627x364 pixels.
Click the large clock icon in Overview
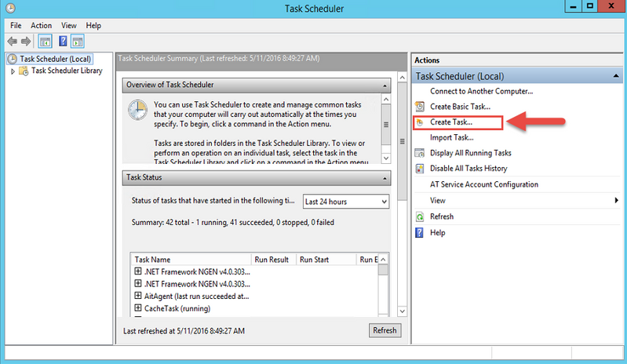click(x=137, y=110)
